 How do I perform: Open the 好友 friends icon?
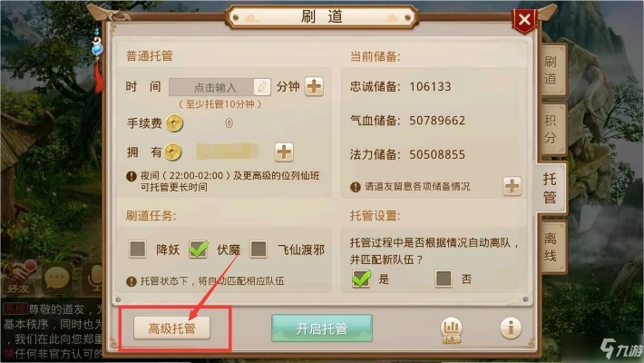18,277
